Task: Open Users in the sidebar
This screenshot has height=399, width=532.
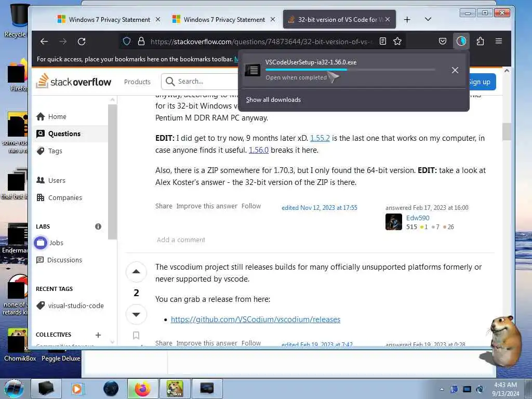Action: coord(57,180)
